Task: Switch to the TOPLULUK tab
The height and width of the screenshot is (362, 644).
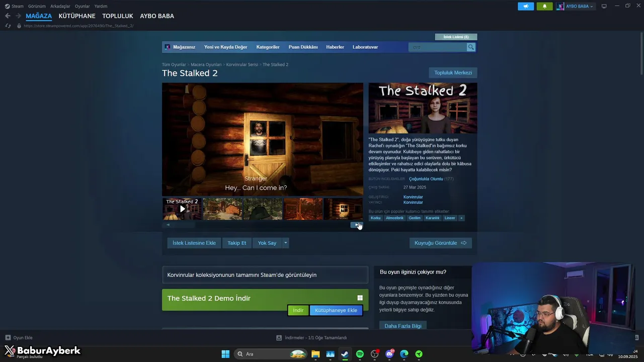Action: [x=118, y=16]
